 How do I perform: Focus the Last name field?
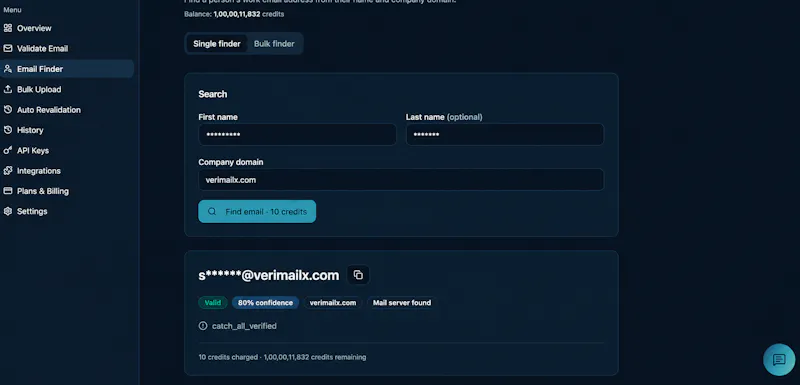tap(505, 135)
